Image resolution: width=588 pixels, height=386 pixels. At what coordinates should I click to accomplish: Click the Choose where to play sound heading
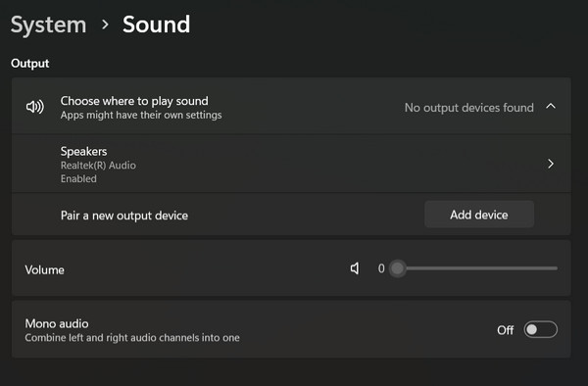[134, 101]
